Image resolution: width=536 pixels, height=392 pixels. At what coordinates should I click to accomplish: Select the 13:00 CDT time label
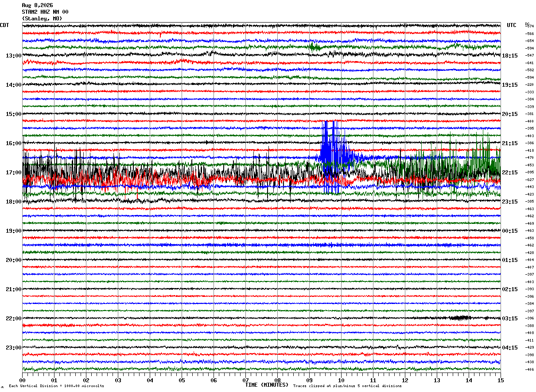14,55
